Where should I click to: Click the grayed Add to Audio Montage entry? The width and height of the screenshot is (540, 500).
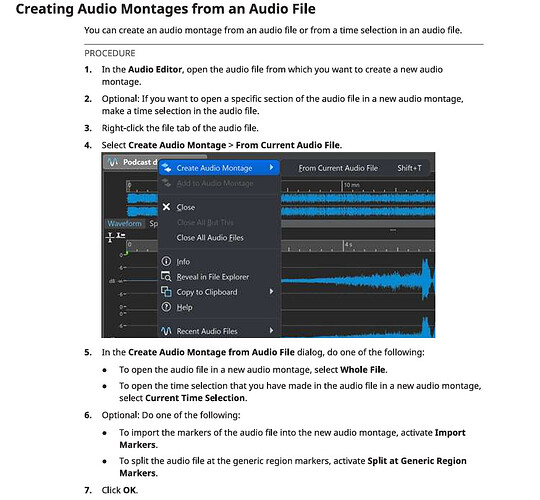pos(219,183)
